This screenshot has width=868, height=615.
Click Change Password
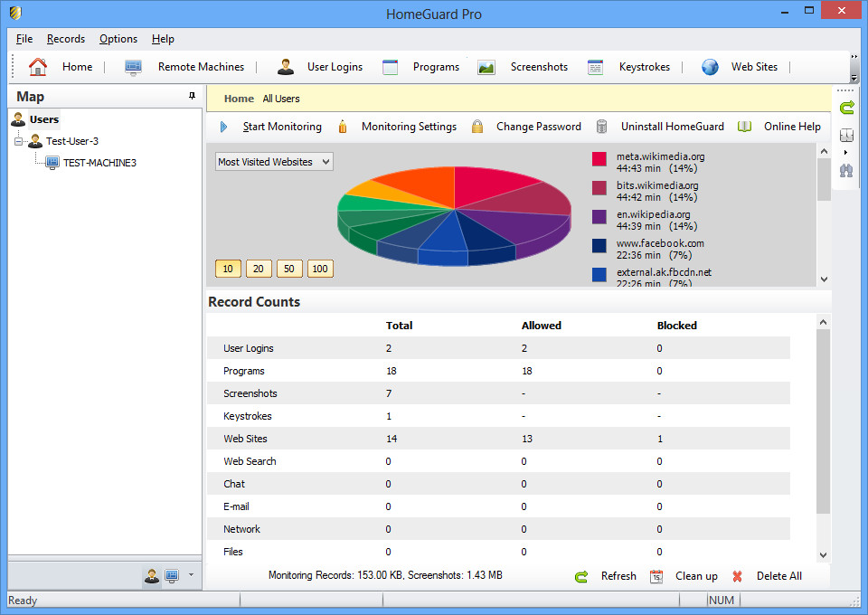539,127
